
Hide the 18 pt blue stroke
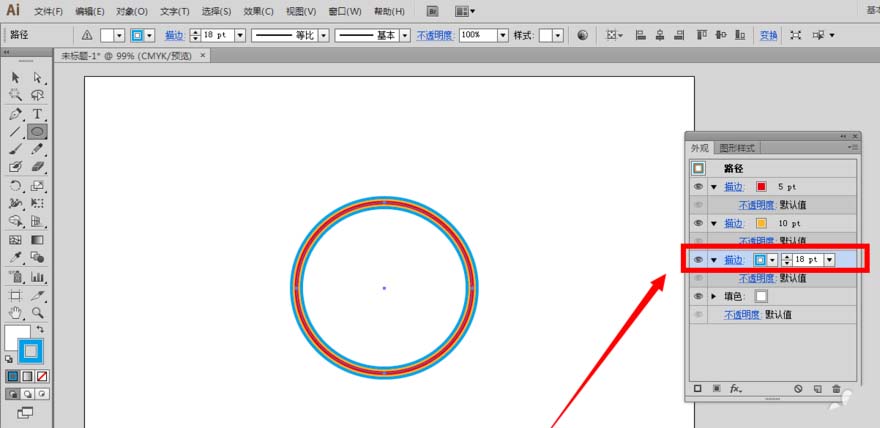698,260
